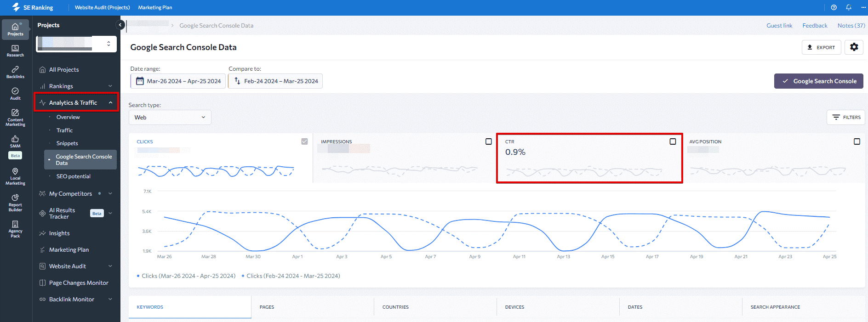Enable the Impressions metric checkbox
This screenshot has width=868, height=322.
489,141
